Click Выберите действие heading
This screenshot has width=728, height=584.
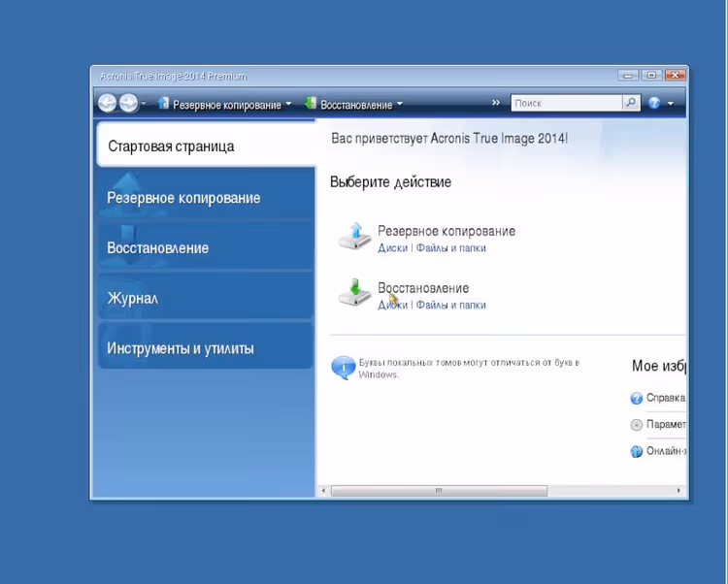pyautogui.click(x=390, y=181)
